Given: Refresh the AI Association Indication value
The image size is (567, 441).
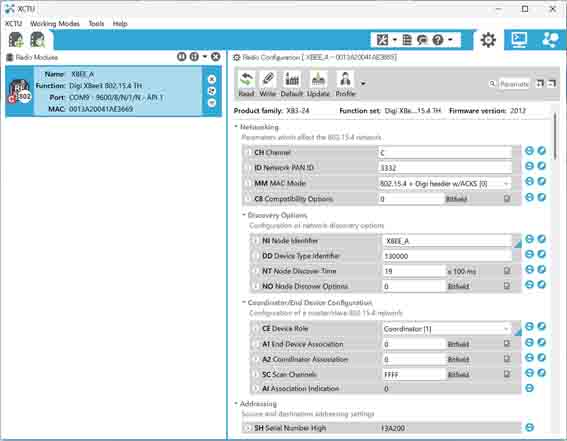Looking at the screenshot, I should [529, 388].
